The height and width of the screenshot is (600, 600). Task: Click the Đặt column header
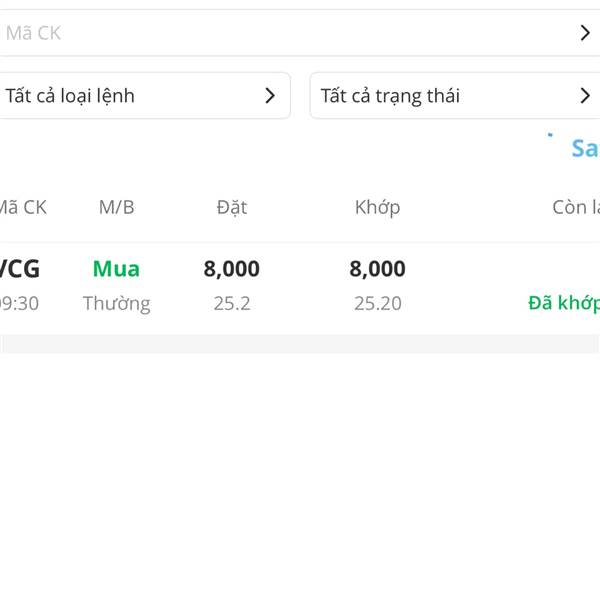coord(231,208)
